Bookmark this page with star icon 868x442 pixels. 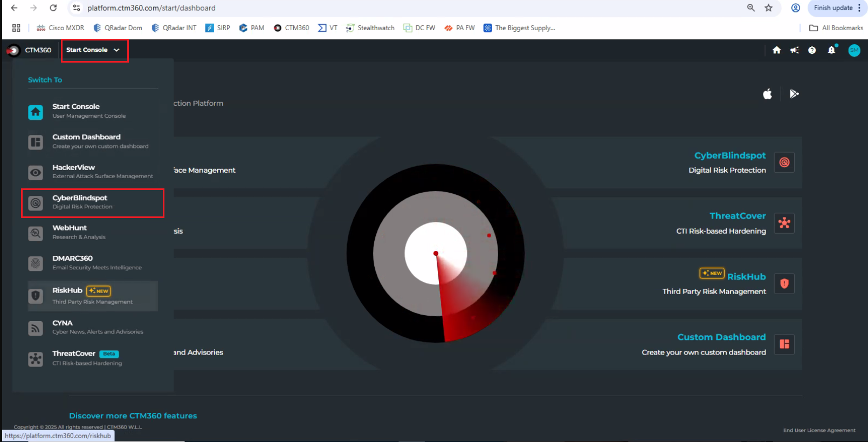coord(769,8)
